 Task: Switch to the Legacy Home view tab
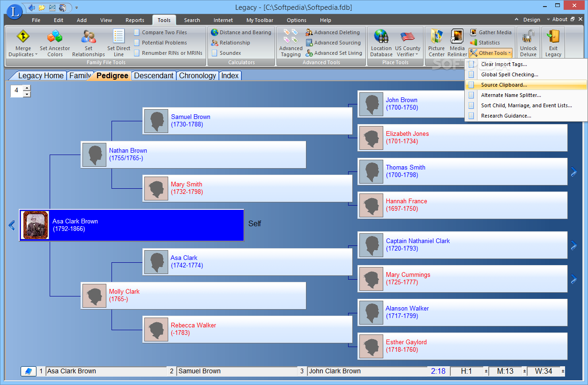pos(40,75)
